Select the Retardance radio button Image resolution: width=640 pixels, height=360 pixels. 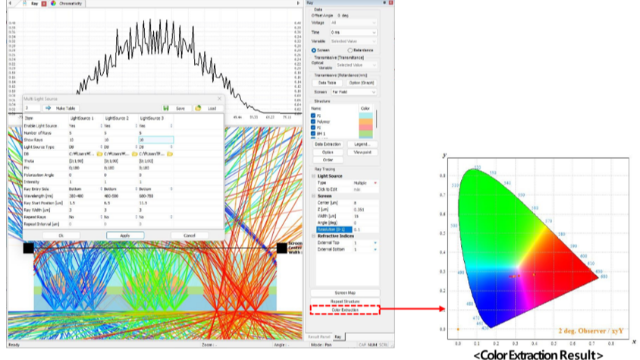350,50
